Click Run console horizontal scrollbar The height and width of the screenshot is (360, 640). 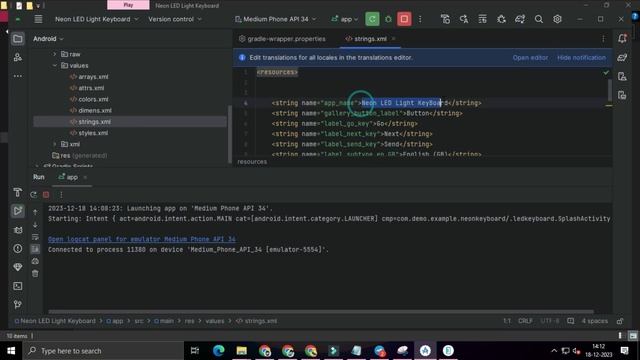pos(321,312)
